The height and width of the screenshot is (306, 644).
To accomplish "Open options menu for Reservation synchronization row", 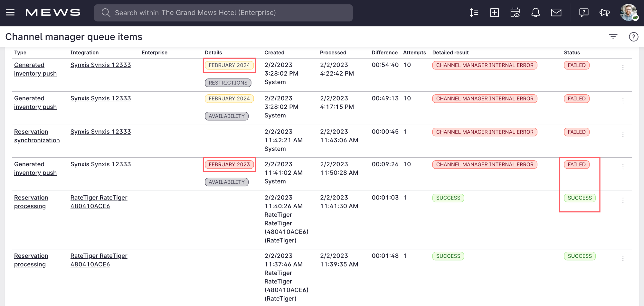I will coord(623,134).
